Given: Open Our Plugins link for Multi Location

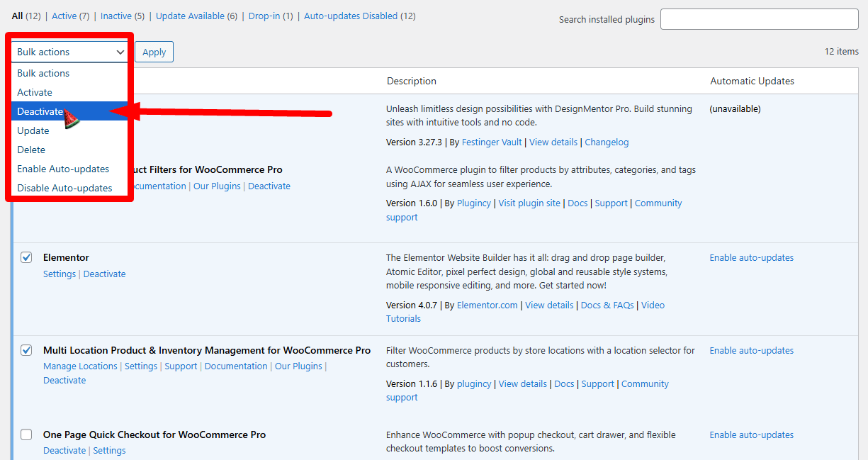Looking at the screenshot, I should 298,366.
